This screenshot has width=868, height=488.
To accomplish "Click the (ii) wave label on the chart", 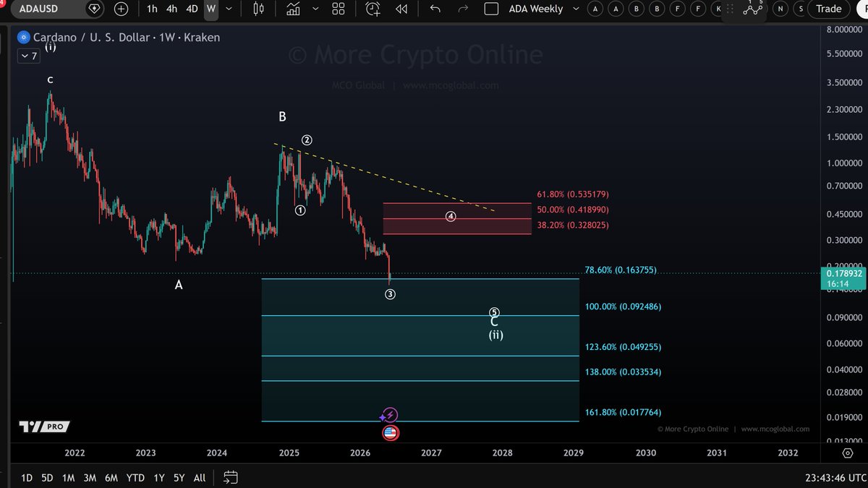I will click(x=495, y=335).
